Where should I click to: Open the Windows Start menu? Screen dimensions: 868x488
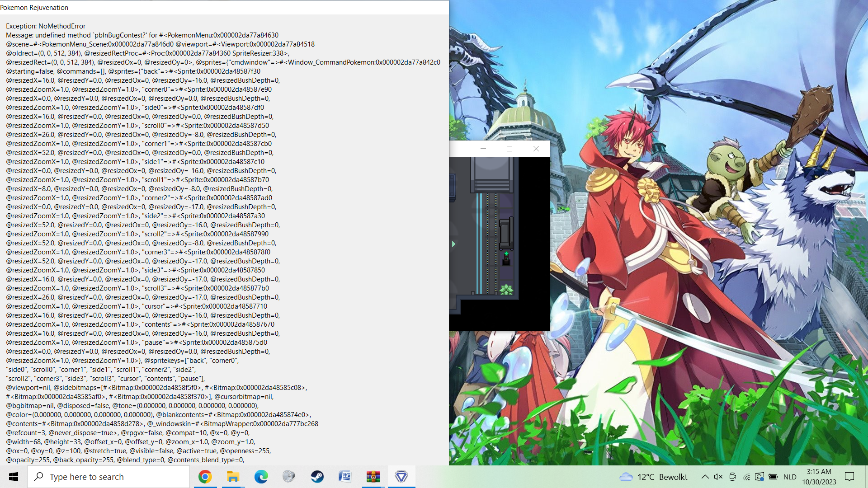pos(14,477)
